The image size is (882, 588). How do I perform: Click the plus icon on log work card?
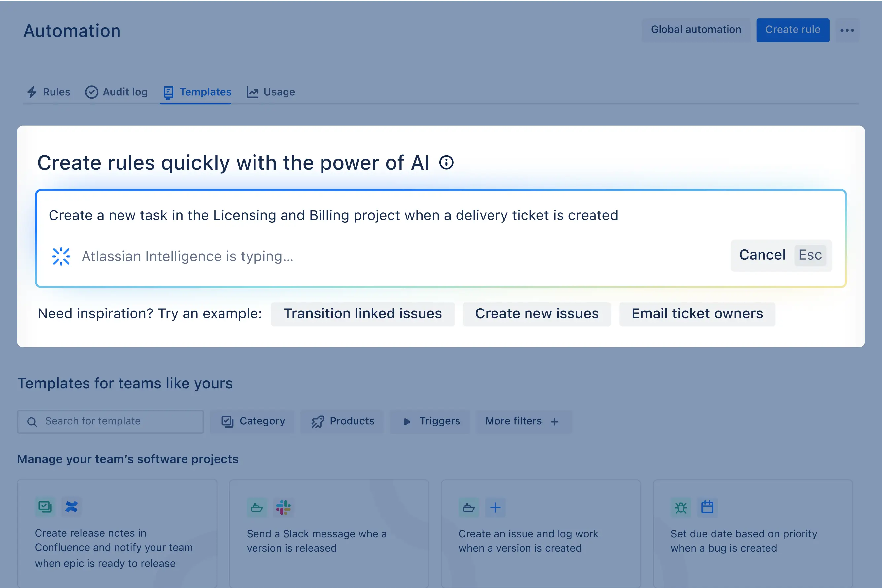(x=495, y=507)
